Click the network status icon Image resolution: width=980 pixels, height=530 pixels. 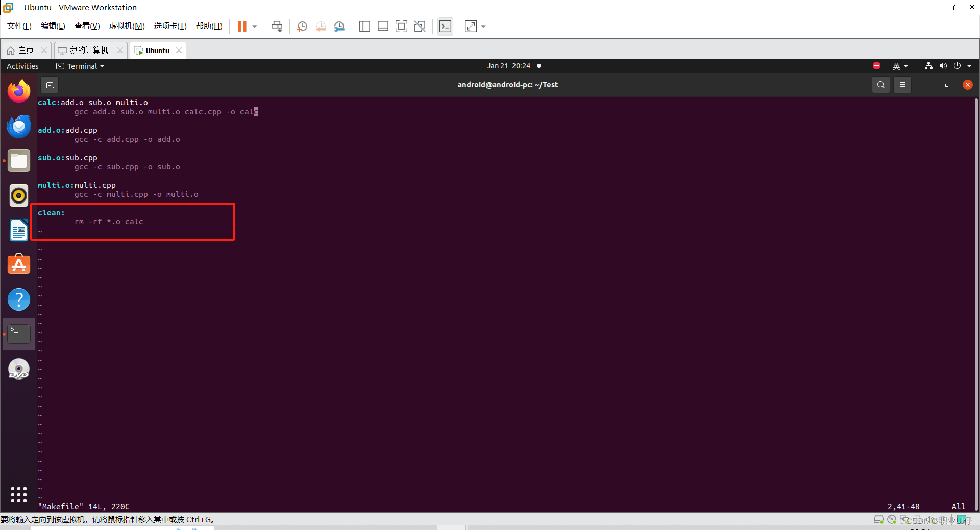(x=928, y=66)
